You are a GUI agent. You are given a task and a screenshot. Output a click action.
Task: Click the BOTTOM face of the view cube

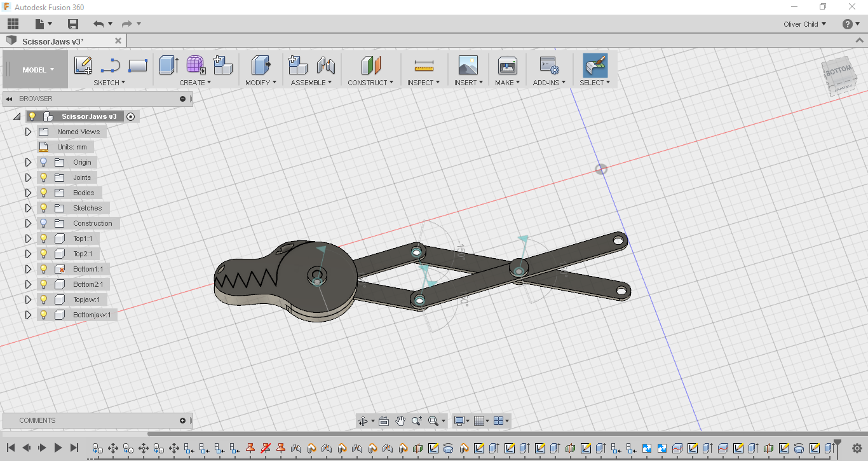coord(838,71)
